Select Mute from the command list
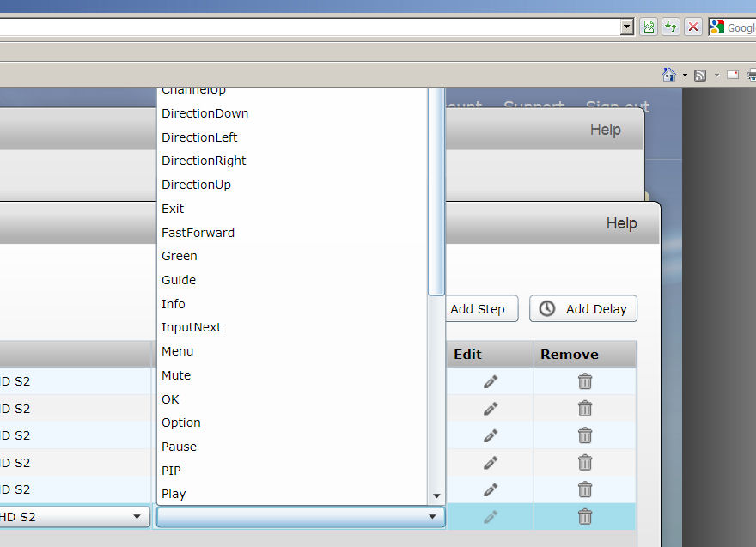The height and width of the screenshot is (547, 756). pyautogui.click(x=176, y=375)
